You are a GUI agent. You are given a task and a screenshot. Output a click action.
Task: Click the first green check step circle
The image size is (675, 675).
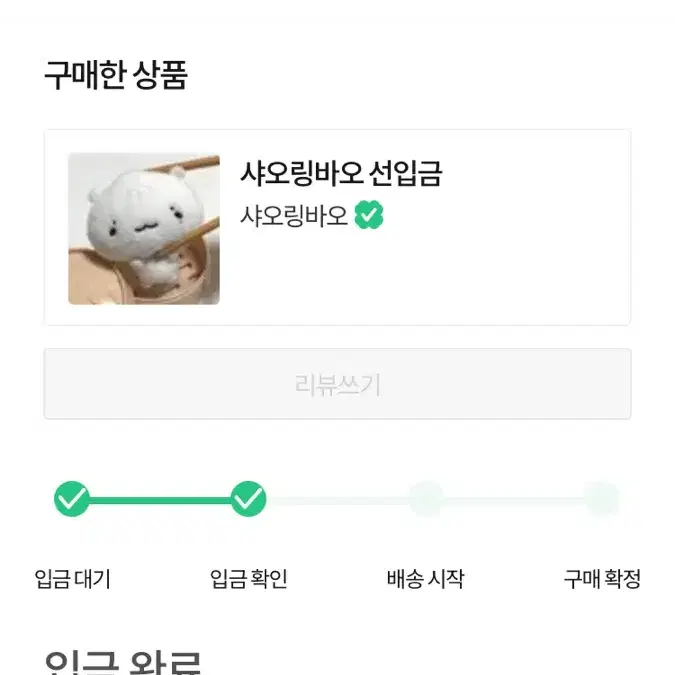point(72,499)
